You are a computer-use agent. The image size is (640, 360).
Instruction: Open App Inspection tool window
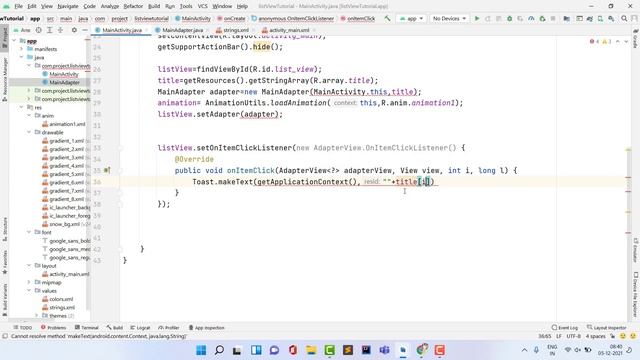tap(207, 327)
